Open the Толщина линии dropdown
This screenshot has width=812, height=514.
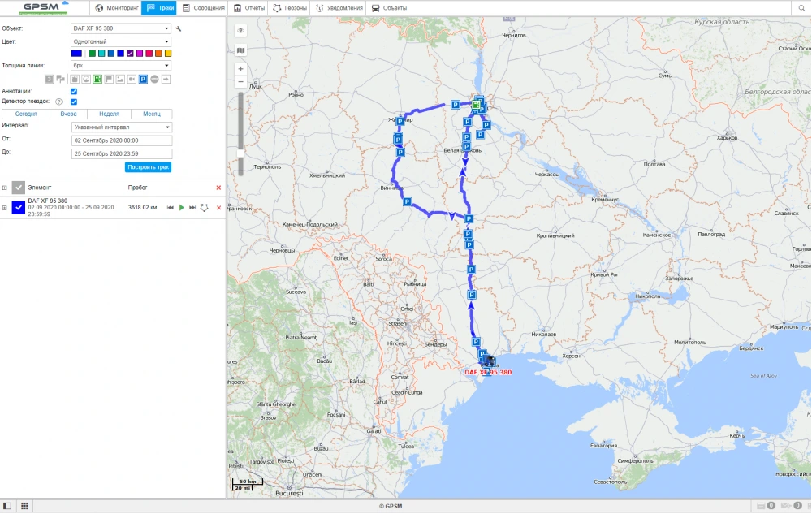[x=121, y=65]
